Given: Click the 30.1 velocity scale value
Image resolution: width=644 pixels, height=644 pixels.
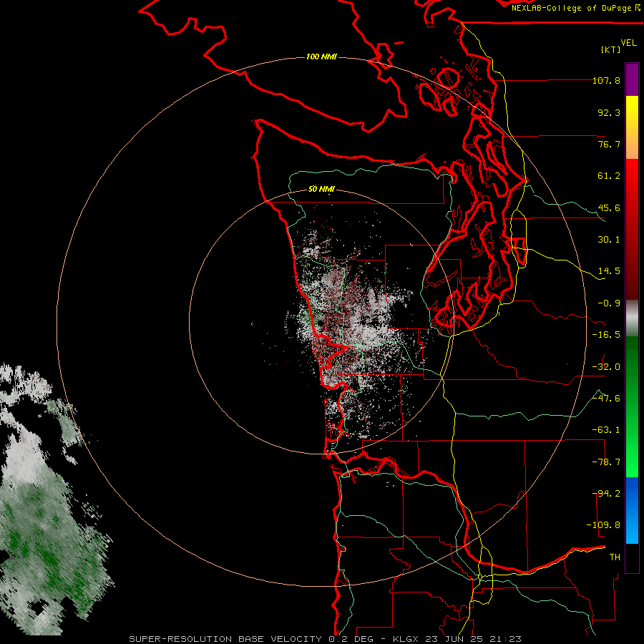Looking at the screenshot, I should point(609,240).
